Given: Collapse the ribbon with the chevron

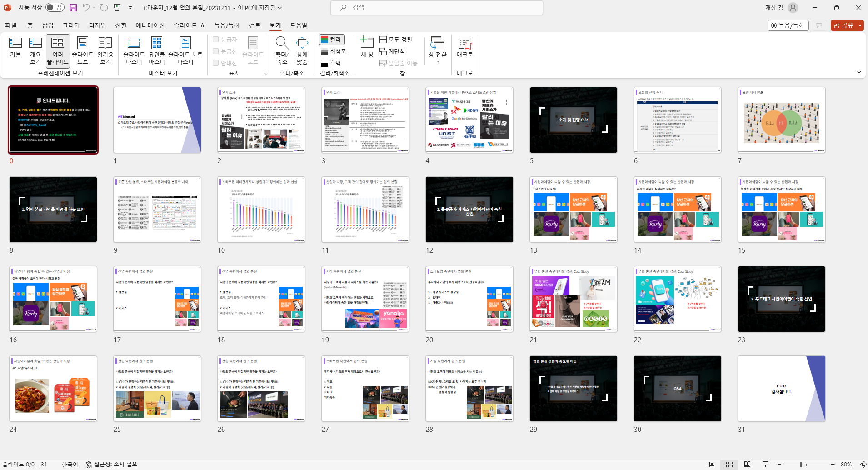Looking at the screenshot, I should click(x=859, y=72).
